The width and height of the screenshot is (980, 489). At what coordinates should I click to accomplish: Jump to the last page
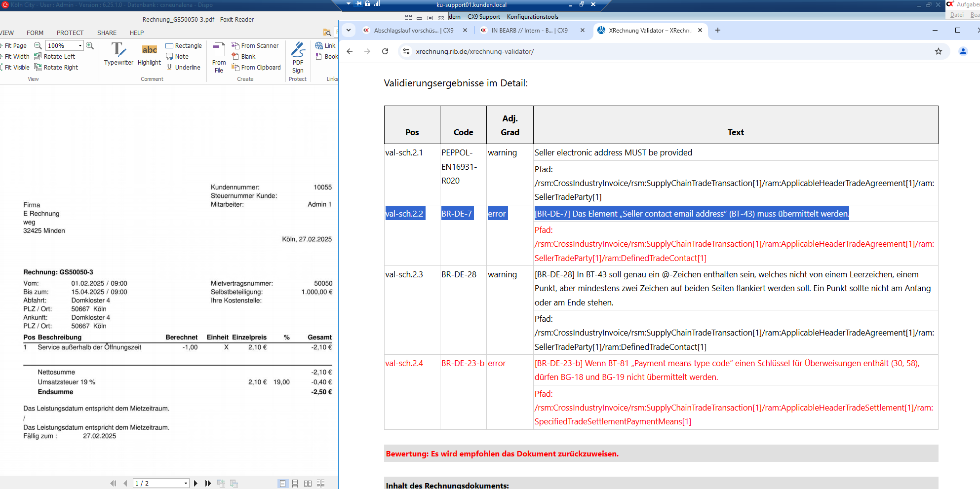coord(208,484)
